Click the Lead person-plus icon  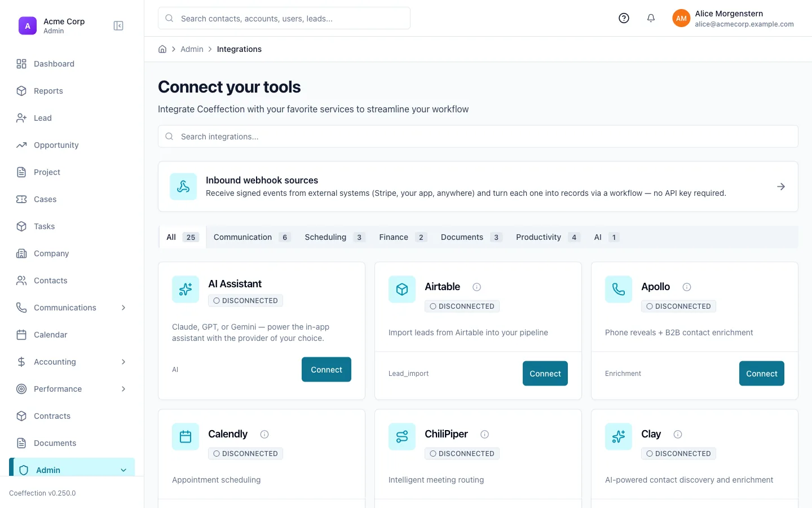pyautogui.click(x=21, y=118)
